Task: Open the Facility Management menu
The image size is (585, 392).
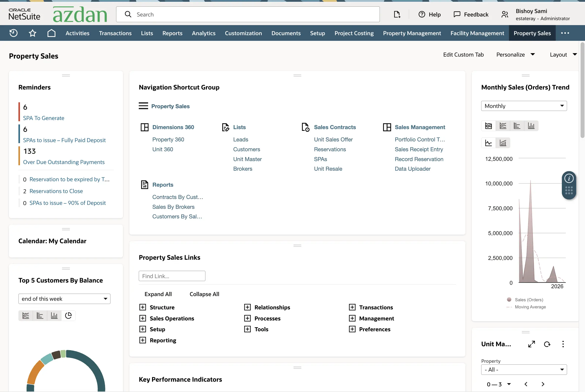Action: tap(477, 33)
